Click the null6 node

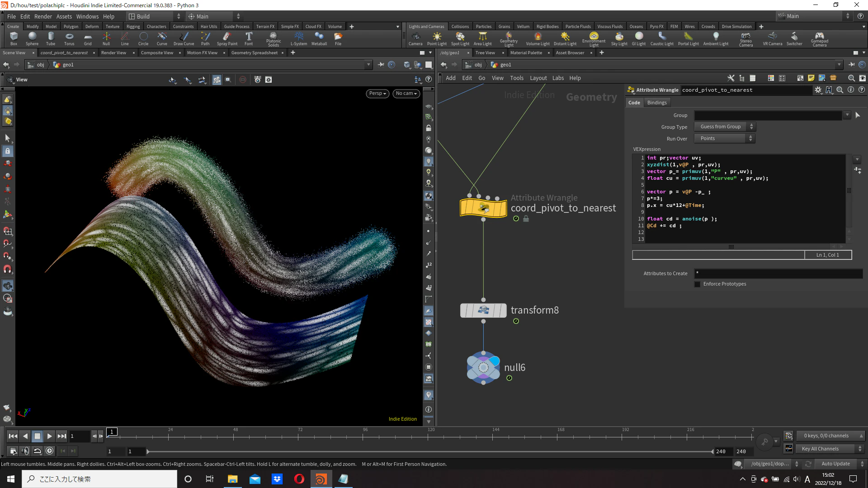point(483,367)
